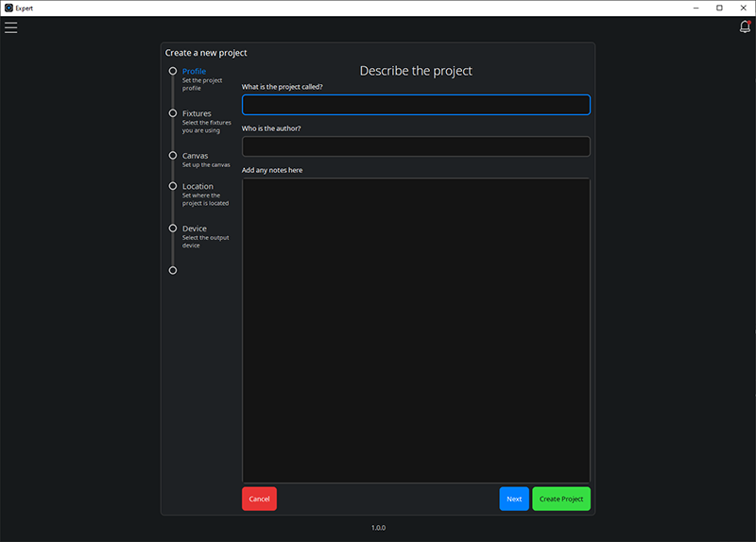Click the last empty step circle
This screenshot has width=756, height=542.
(x=172, y=270)
